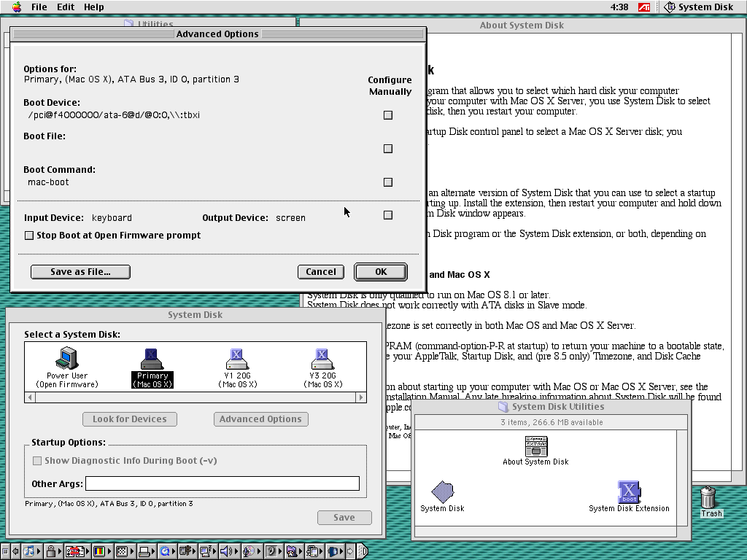This screenshot has width=747, height=560.
Task: Click the Look for Devices button
Action: pos(130,419)
